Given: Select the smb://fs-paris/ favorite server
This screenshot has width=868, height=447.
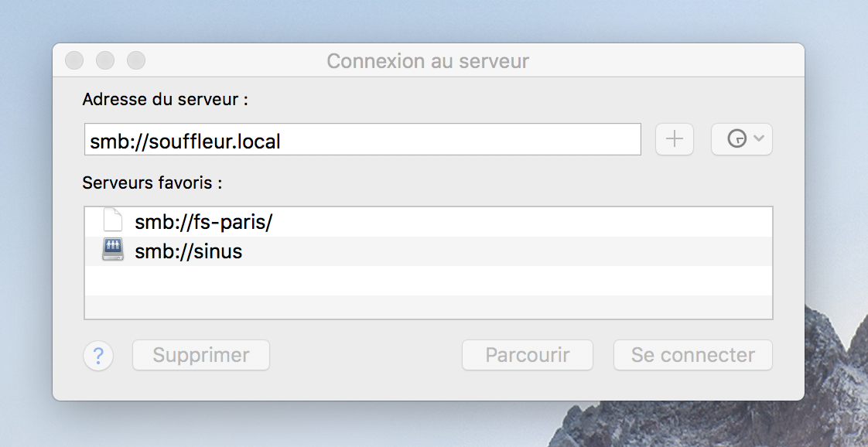Looking at the screenshot, I should [x=428, y=223].
